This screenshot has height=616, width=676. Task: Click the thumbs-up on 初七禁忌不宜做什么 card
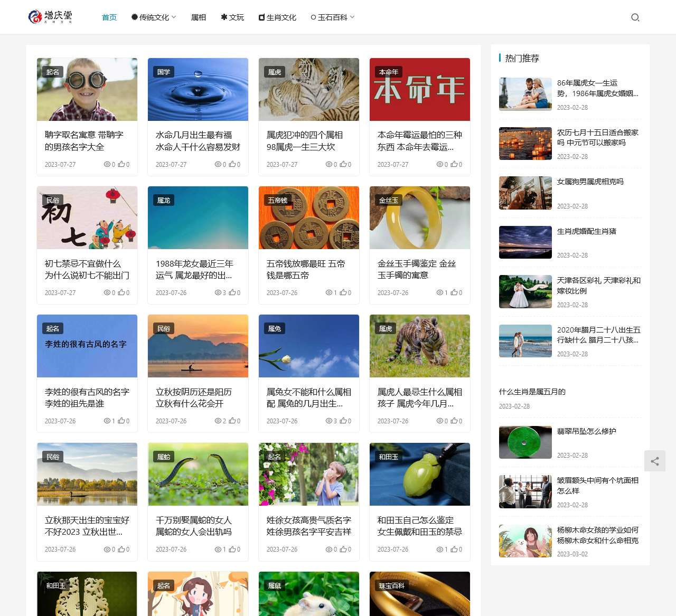(x=121, y=292)
